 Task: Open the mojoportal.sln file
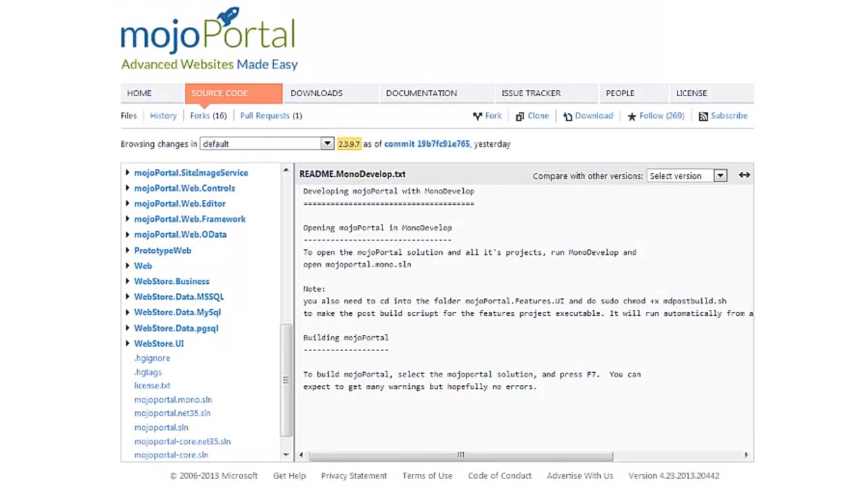pyautogui.click(x=161, y=428)
